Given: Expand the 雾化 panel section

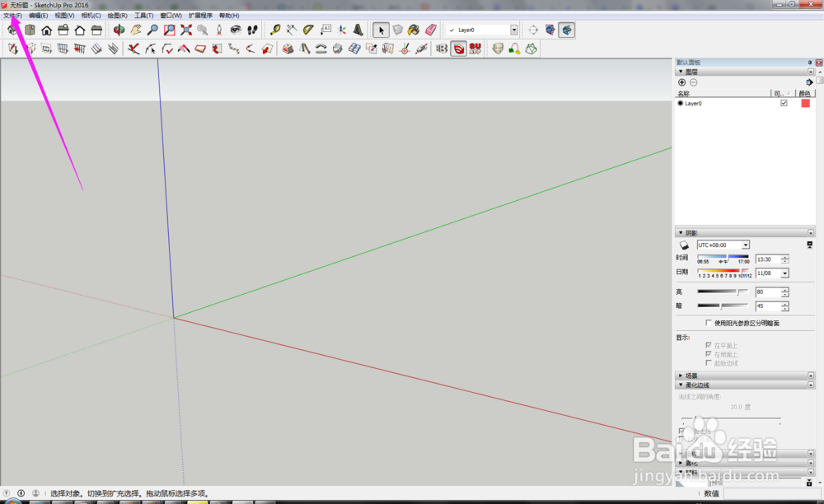Looking at the screenshot, I should tap(681, 463).
